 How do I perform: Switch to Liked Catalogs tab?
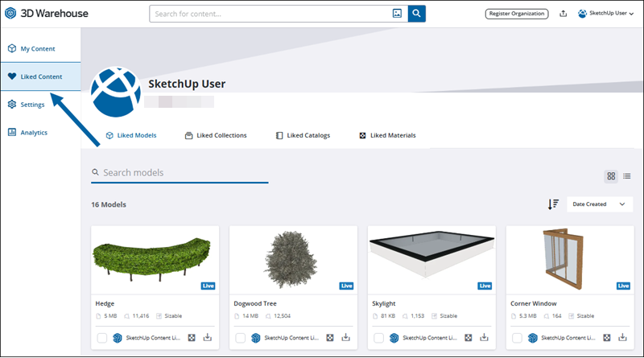point(303,135)
